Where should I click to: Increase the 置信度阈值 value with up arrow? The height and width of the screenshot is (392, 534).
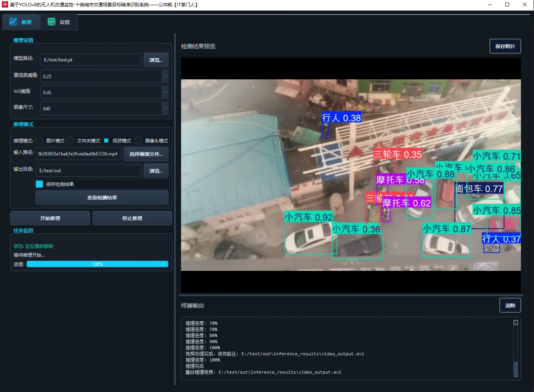pyautogui.click(x=165, y=73)
